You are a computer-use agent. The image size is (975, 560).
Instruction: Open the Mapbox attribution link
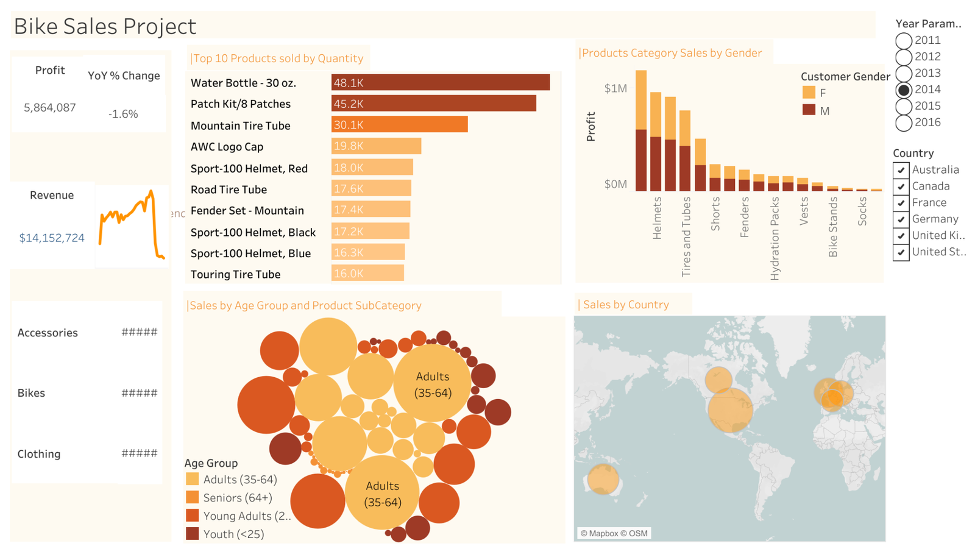[x=598, y=534]
